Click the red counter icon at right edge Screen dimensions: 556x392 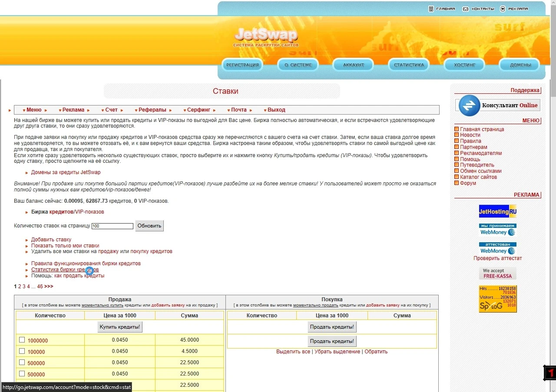tap(549, 373)
